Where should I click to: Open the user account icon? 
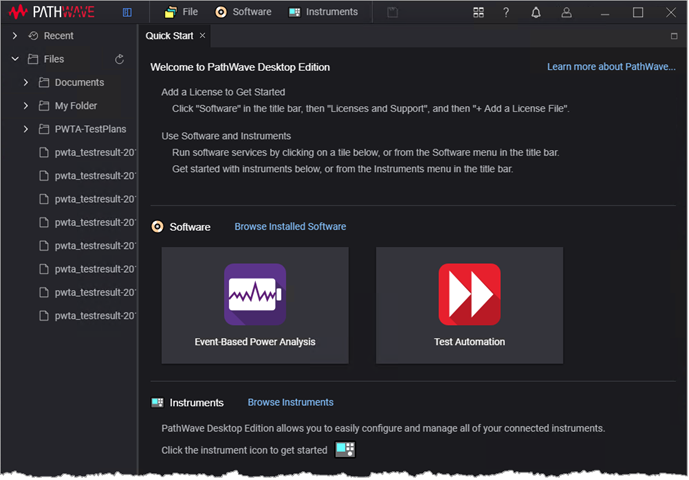566,12
